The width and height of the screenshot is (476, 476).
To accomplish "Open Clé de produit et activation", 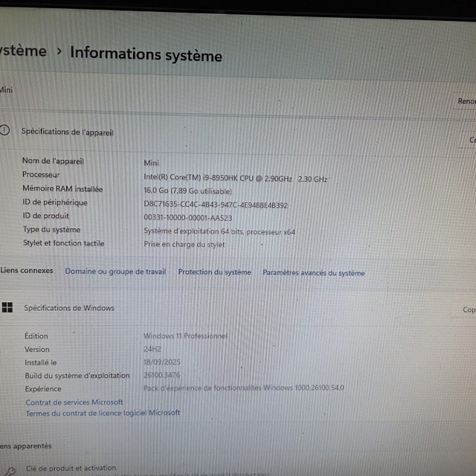I will (71, 468).
